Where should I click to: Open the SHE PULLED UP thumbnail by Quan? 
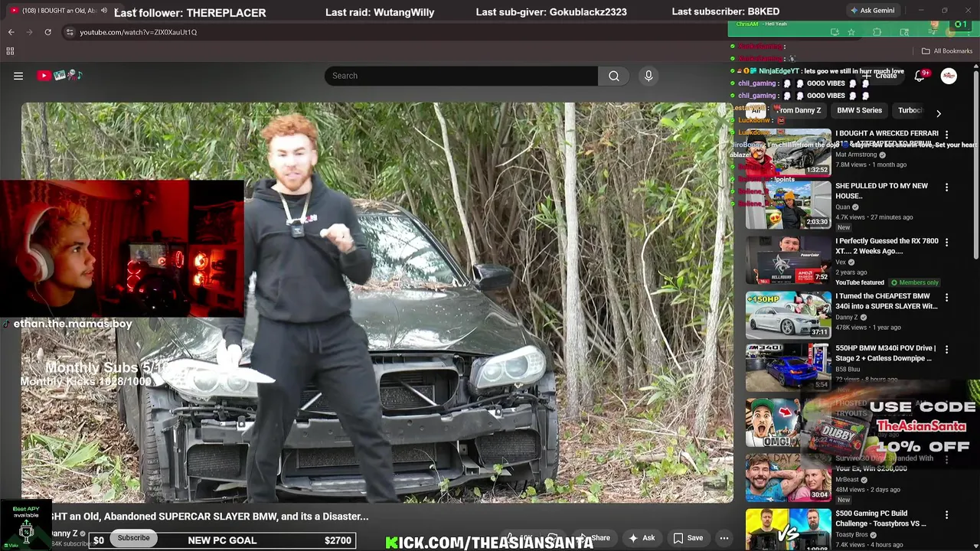click(x=788, y=205)
